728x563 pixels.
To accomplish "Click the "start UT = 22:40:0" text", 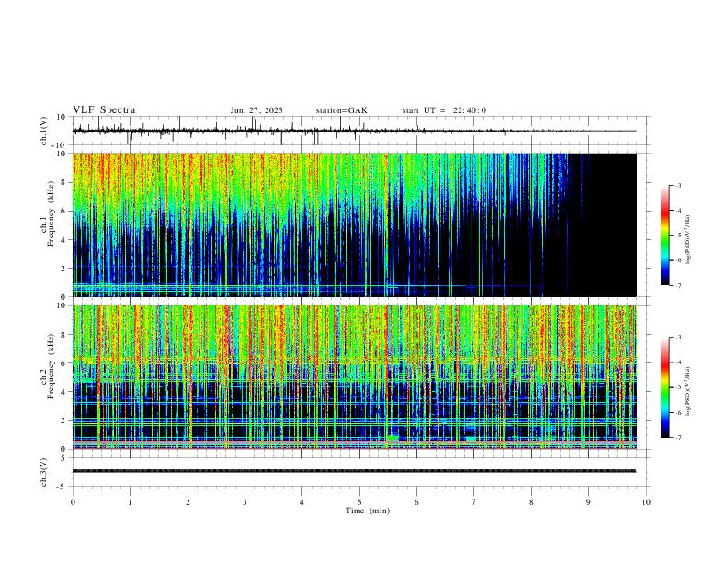I will point(444,110).
